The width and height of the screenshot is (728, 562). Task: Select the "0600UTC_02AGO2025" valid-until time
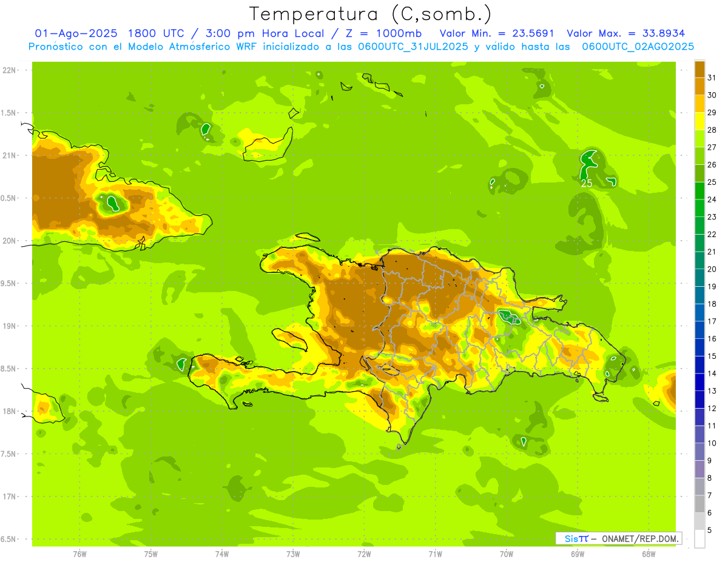638,47
